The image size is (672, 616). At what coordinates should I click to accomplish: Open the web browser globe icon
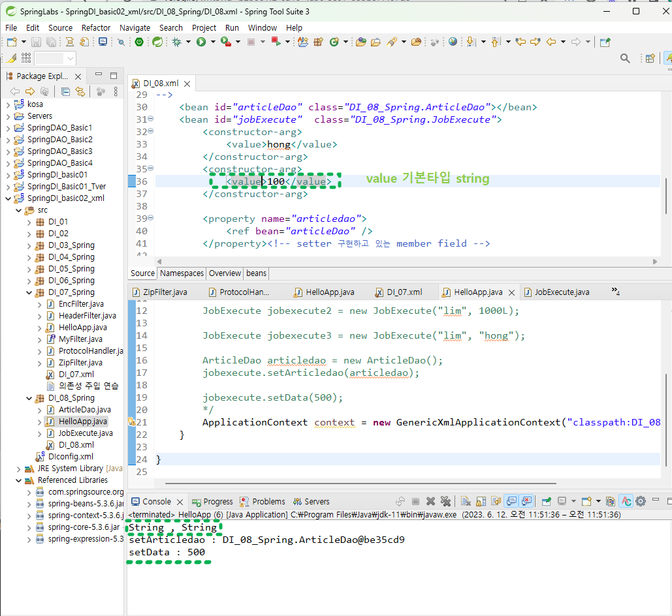click(453, 42)
